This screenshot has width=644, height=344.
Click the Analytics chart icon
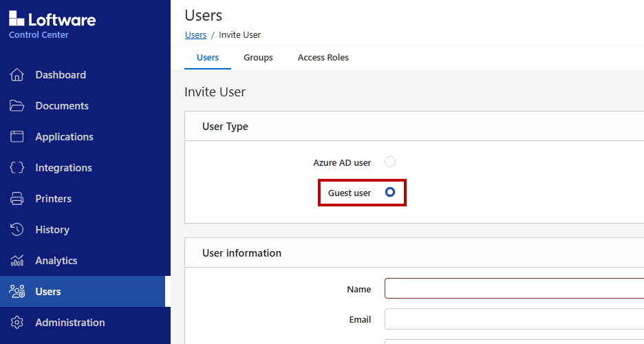pyautogui.click(x=17, y=261)
